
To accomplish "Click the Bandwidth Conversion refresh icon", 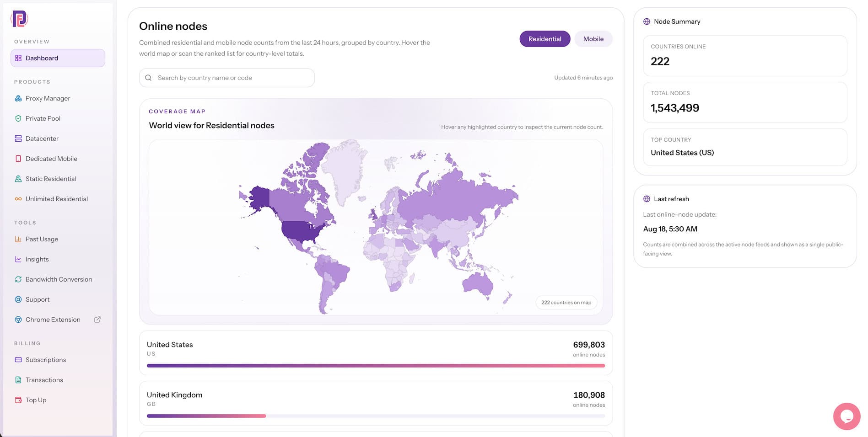I will (18, 279).
